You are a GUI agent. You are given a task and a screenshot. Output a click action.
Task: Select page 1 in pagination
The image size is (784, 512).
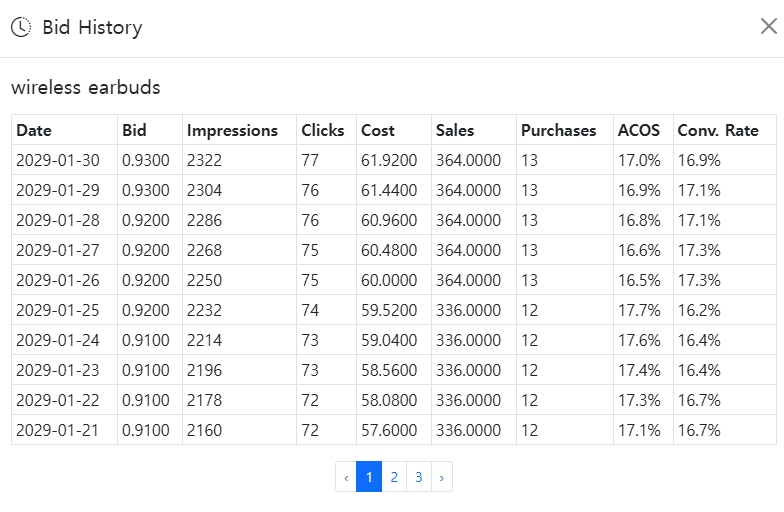[x=369, y=477]
